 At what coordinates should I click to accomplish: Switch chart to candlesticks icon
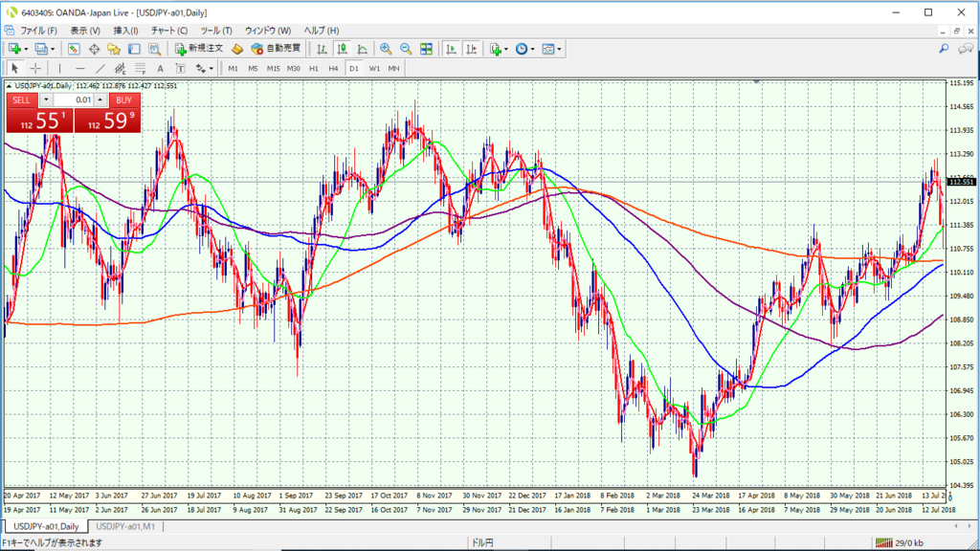[342, 49]
